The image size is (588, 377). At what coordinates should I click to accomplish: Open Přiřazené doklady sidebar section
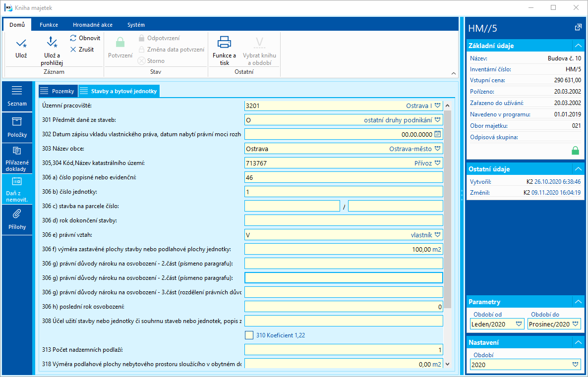[17, 159]
